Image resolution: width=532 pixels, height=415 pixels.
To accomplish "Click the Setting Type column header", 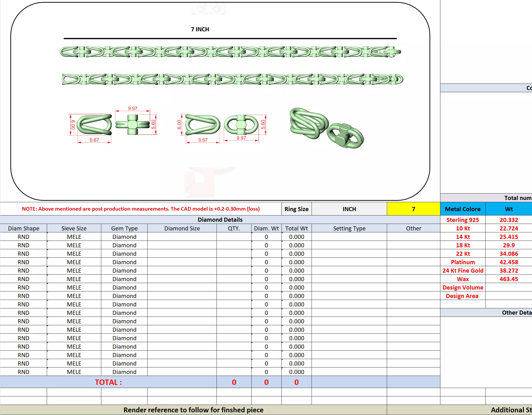I will (x=349, y=228).
